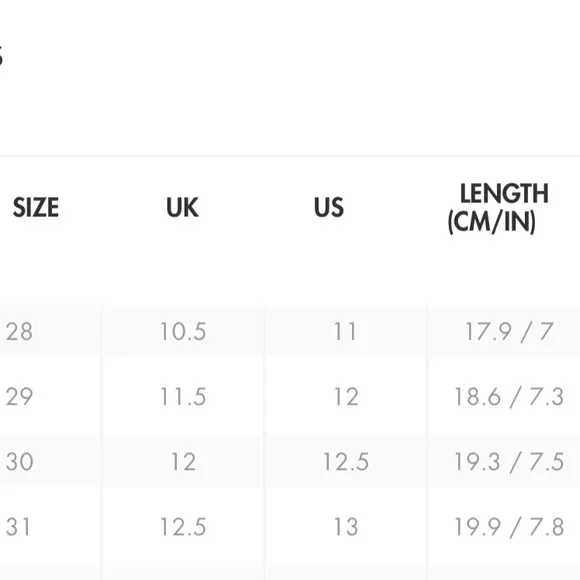Select size 30 in the table
Screen dimensions: 580x580
tap(19, 462)
